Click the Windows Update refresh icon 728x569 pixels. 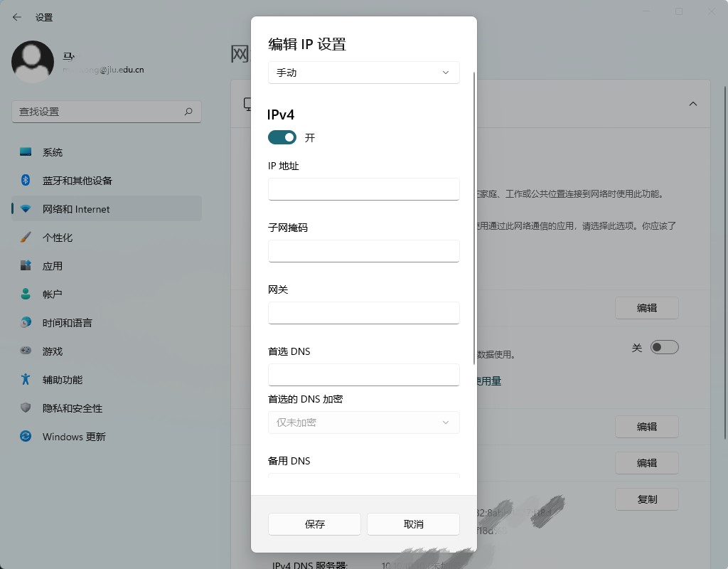[26, 437]
